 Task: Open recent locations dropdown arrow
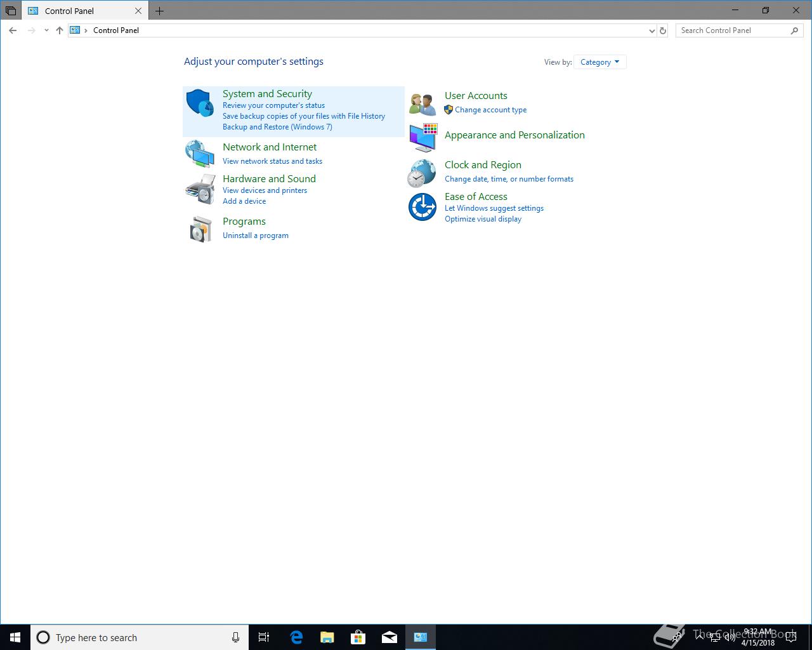click(46, 30)
